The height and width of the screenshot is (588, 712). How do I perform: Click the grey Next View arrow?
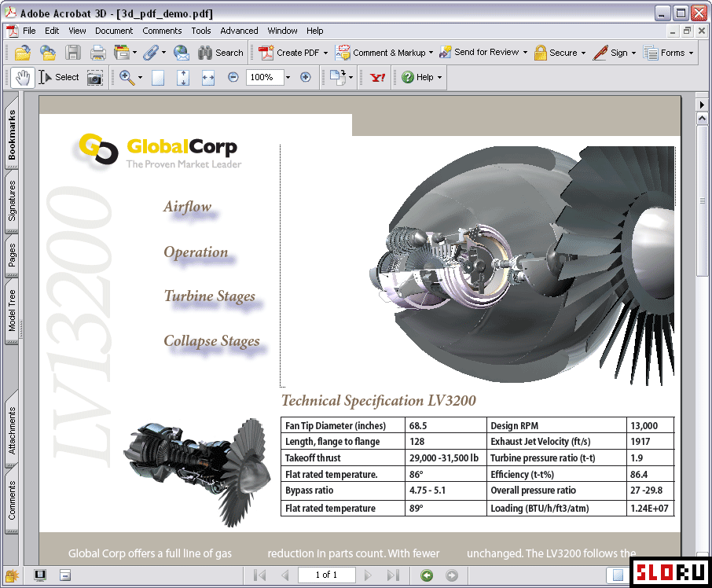452,575
